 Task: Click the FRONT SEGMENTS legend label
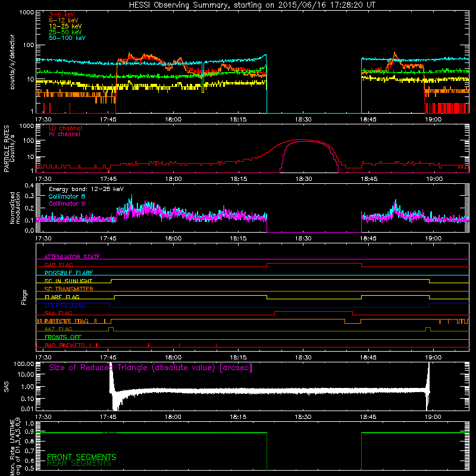click(x=82, y=457)
